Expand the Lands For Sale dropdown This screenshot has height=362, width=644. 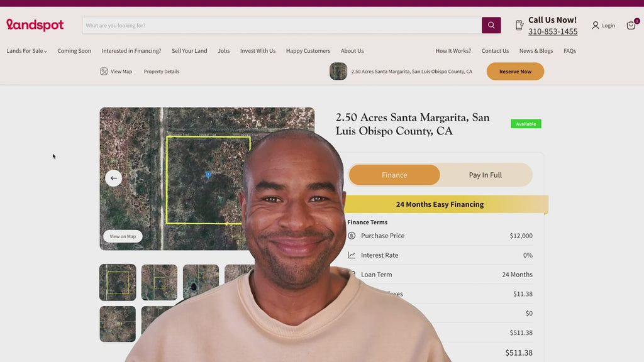26,51
